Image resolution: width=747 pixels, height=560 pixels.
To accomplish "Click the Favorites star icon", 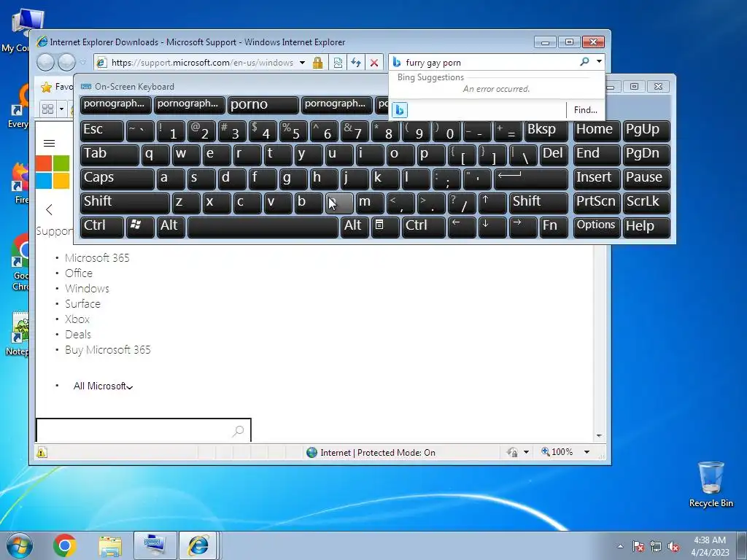I will coord(46,87).
